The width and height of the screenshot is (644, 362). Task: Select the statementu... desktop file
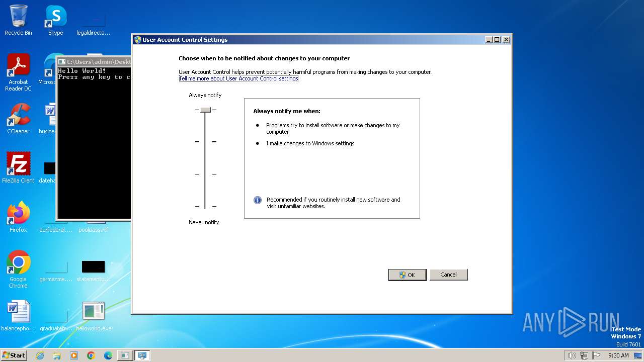coord(94,270)
